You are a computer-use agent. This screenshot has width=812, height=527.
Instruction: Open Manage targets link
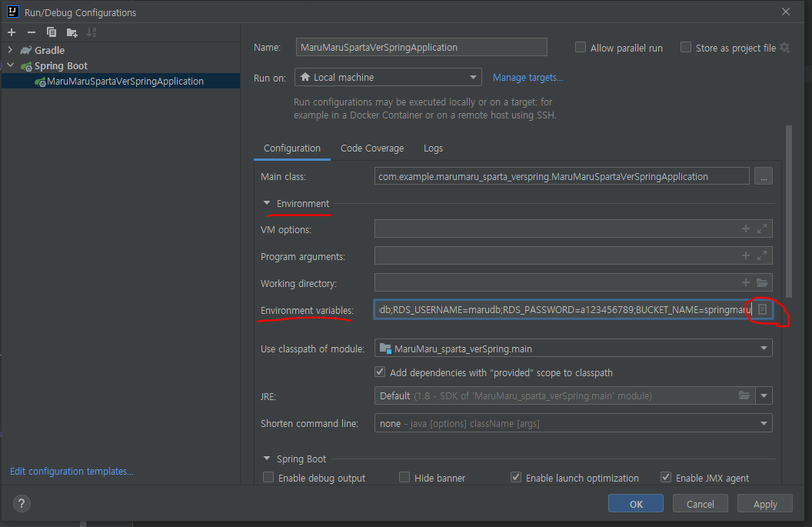[527, 77]
